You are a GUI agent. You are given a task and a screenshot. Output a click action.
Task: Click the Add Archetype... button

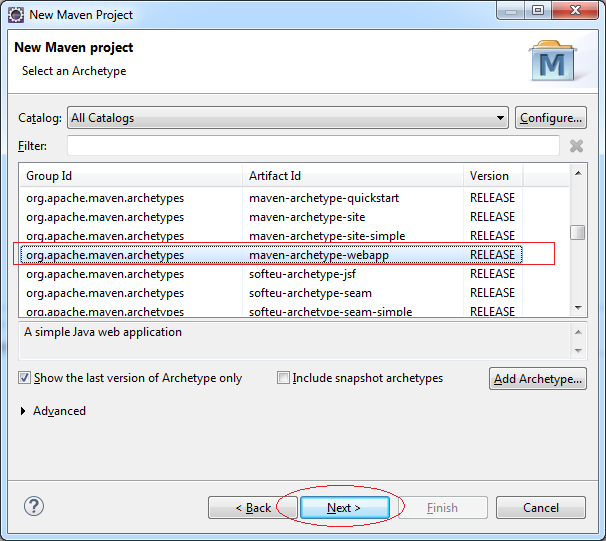coord(538,379)
